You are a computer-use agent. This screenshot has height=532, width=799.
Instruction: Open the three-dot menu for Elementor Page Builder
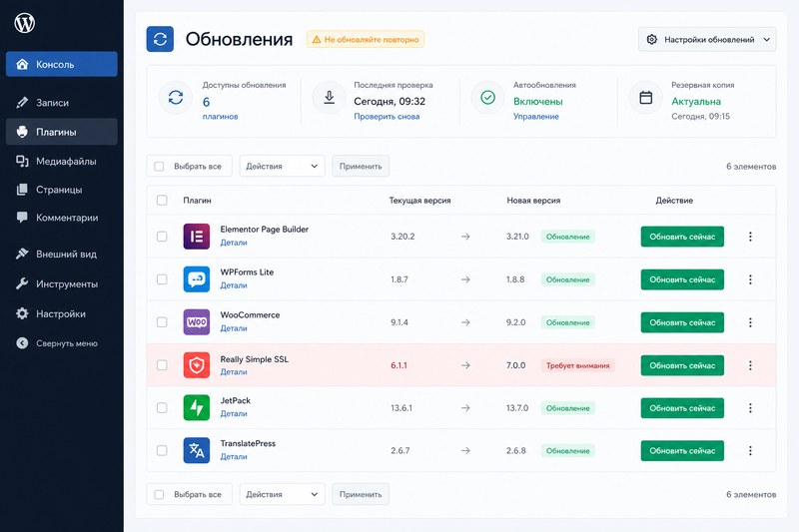(750, 237)
